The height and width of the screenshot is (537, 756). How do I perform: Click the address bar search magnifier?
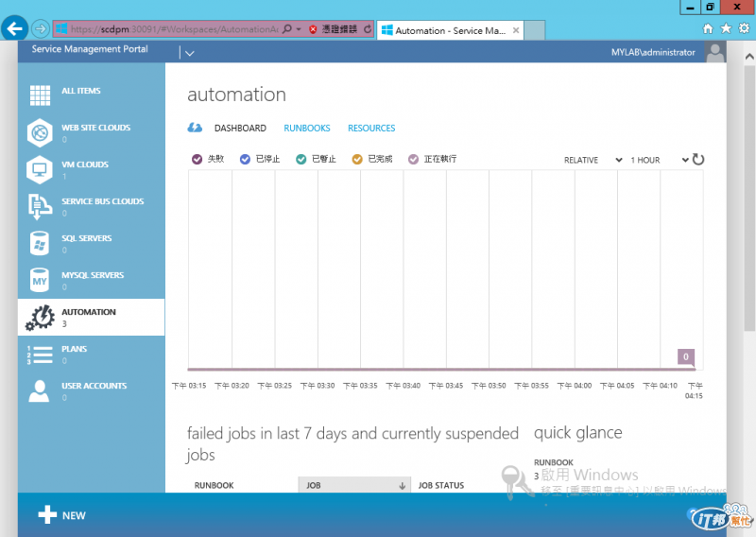tap(287, 29)
